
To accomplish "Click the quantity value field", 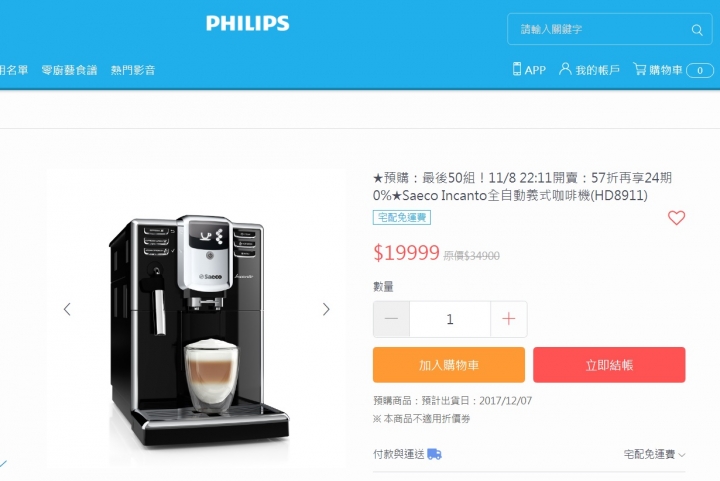I will pos(450,319).
